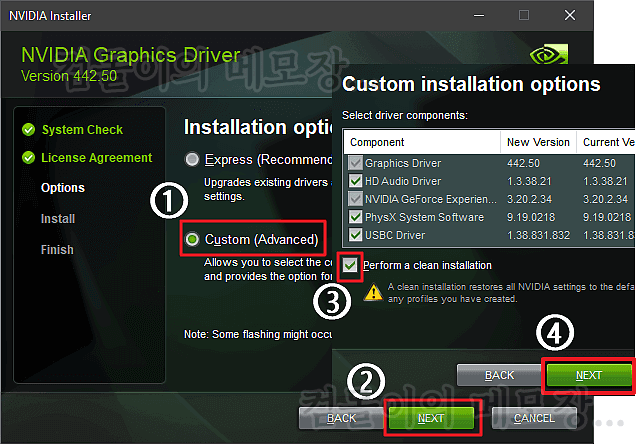Viewport: 636px width, 446px height.
Task: Click the System Check green checkmark icon
Action: point(28,130)
